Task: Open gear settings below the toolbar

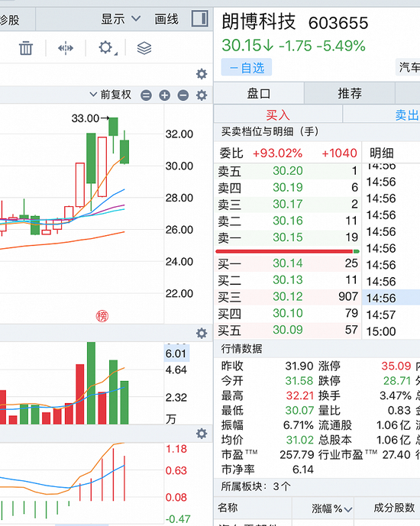Action: (x=202, y=74)
